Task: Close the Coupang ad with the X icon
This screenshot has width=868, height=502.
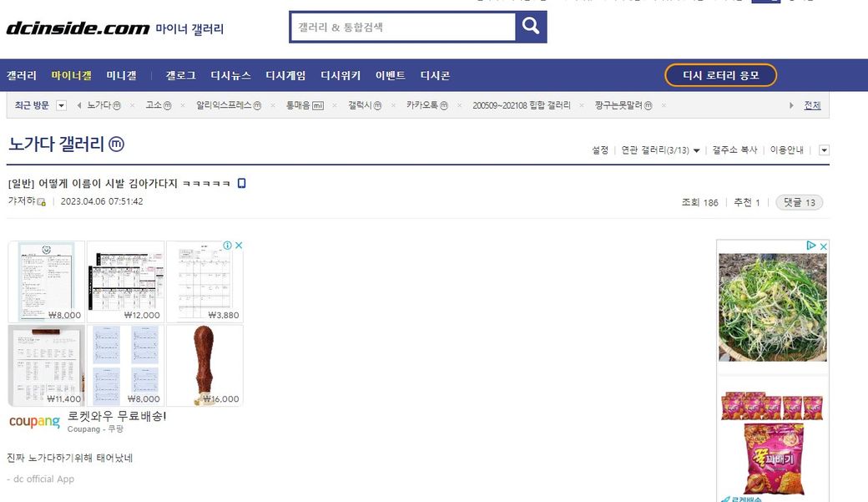Action: [x=238, y=246]
